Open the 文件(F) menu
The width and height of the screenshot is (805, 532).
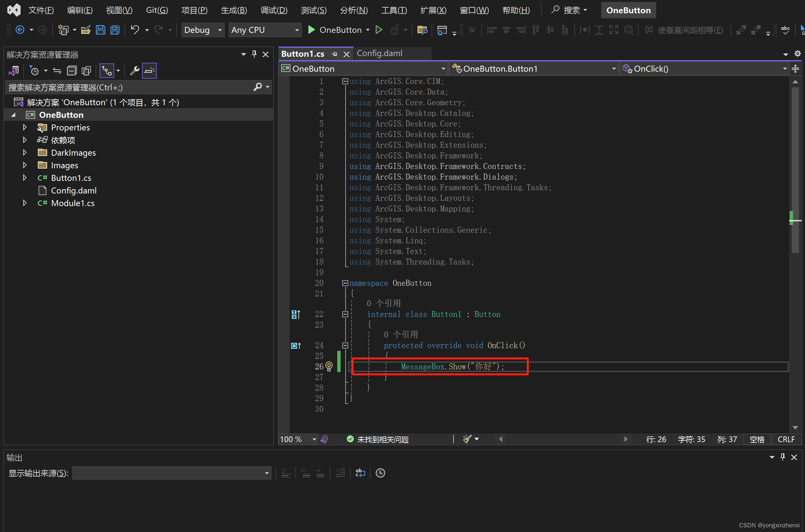pyautogui.click(x=41, y=10)
